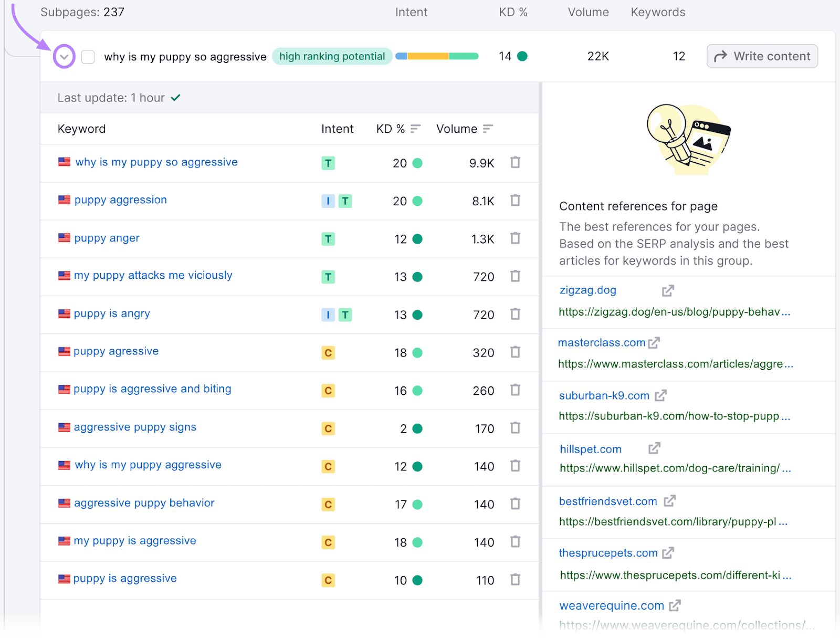Click the "high ranking potential" badge
Image resolution: width=840 pixels, height=639 pixels.
pyautogui.click(x=332, y=56)
